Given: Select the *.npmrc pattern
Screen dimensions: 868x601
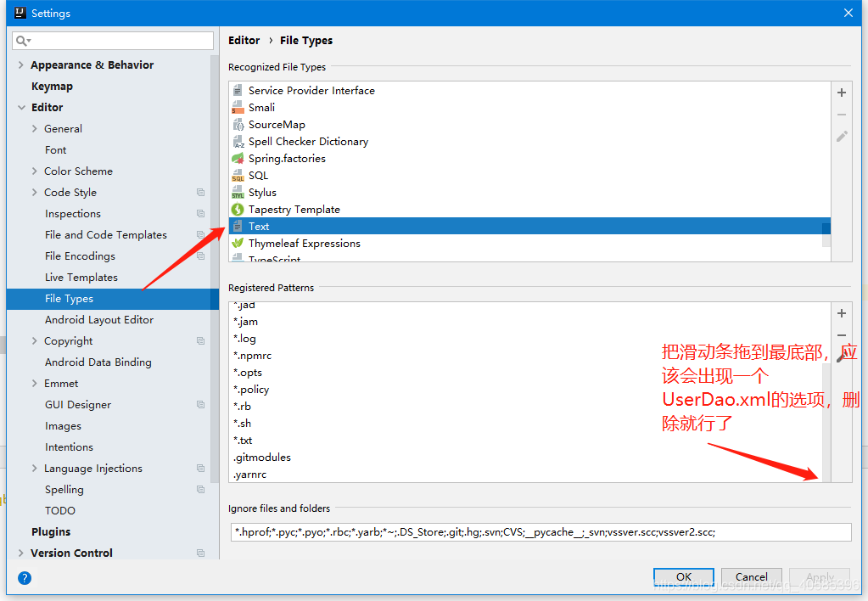Looking at the screenshot, I should (x=252, y=356).
